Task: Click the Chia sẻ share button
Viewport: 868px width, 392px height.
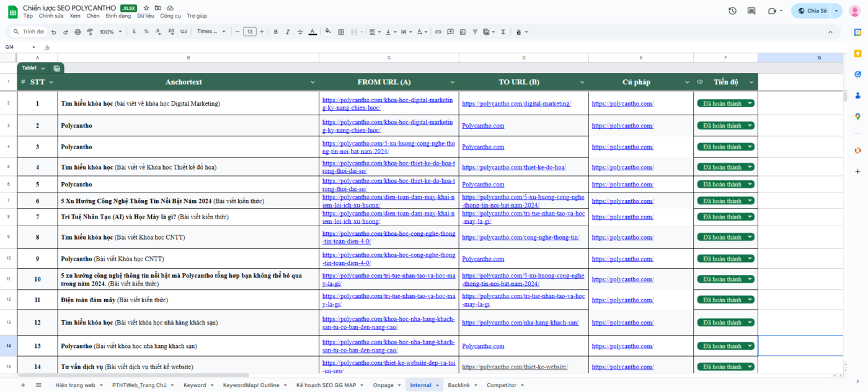Action: tap(812, 11)
